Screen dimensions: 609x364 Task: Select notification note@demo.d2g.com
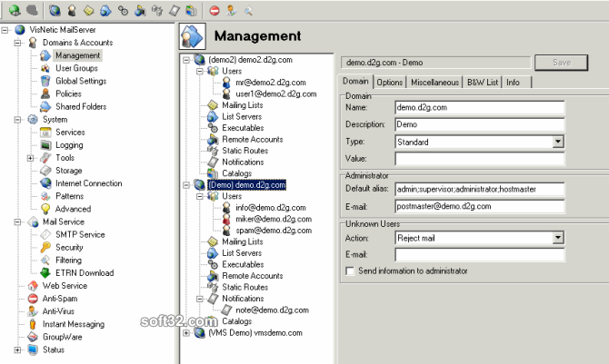[x=272, y=310]
